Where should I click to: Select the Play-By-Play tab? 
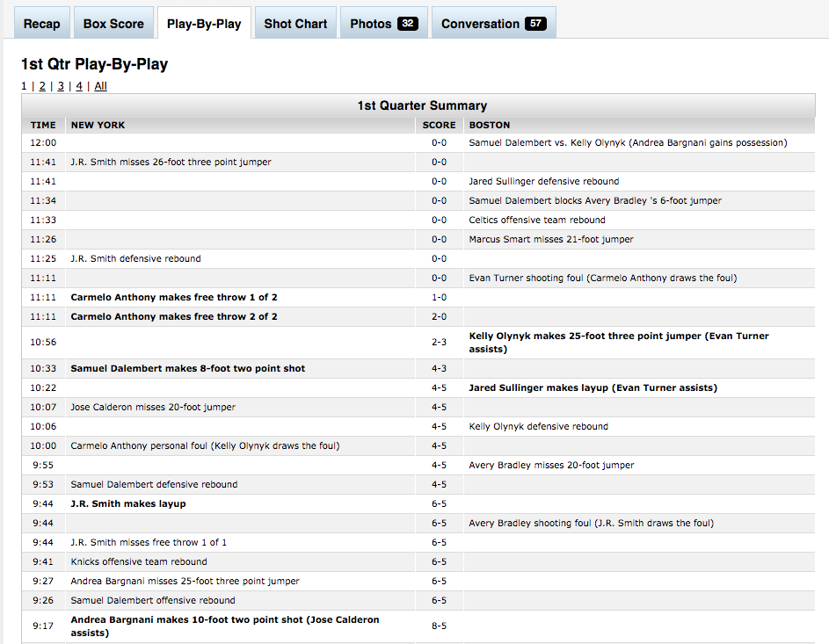pyautogui.click(x=204, y=23)
